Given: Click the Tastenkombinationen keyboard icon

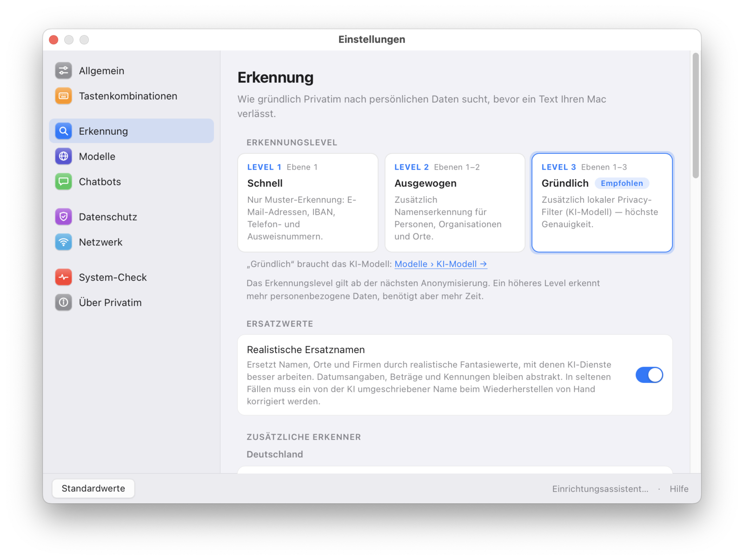Looking at the screenshot, I should tap(64, 96).
